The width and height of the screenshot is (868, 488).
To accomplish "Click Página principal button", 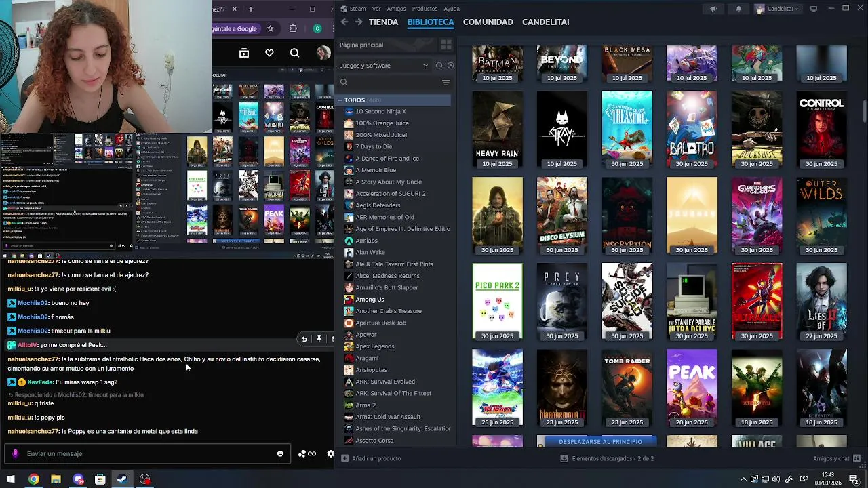I will click(x=385, y=45).
